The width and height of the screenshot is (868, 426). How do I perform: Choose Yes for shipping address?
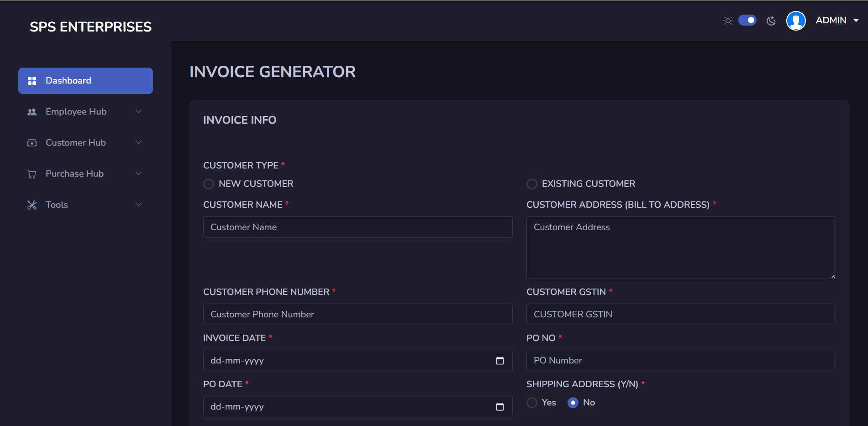tap(532, 403)
